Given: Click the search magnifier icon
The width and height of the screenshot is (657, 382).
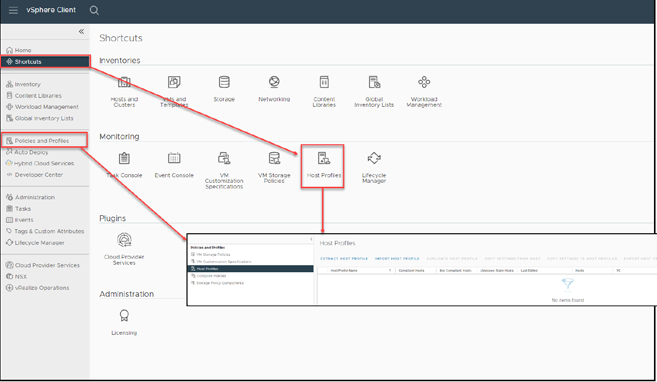Looking at the screenshot, I should [x=94, y=10].
